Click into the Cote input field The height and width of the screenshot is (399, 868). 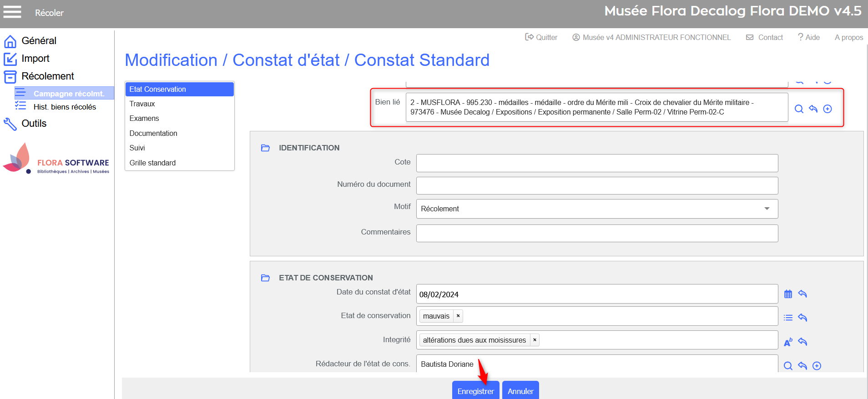pyautogui.click(x=597, y=163)
